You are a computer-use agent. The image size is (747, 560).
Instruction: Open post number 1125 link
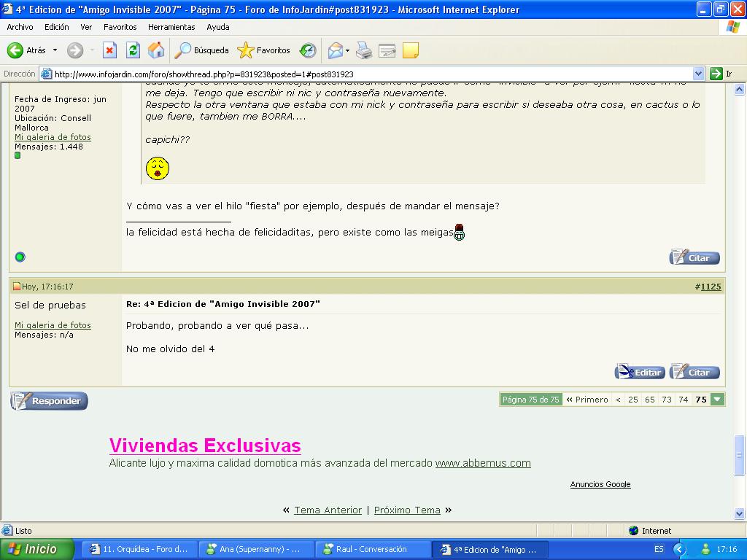click(x=711, y=287)
